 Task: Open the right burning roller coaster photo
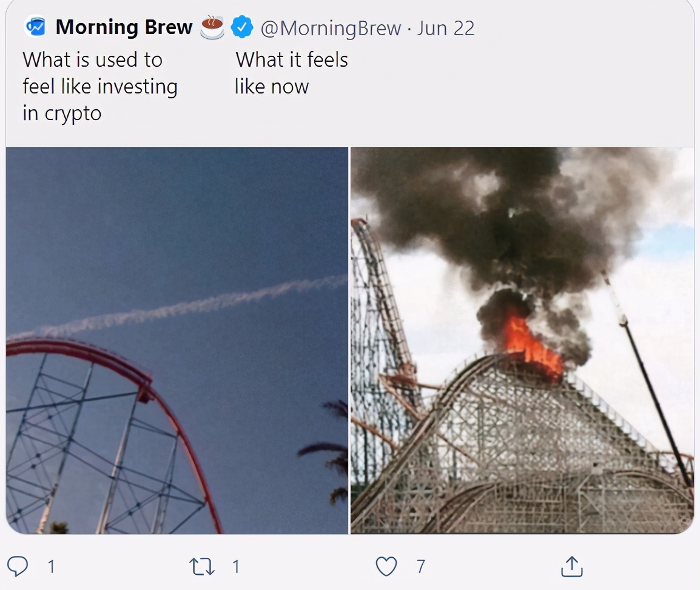click(522, 340)
